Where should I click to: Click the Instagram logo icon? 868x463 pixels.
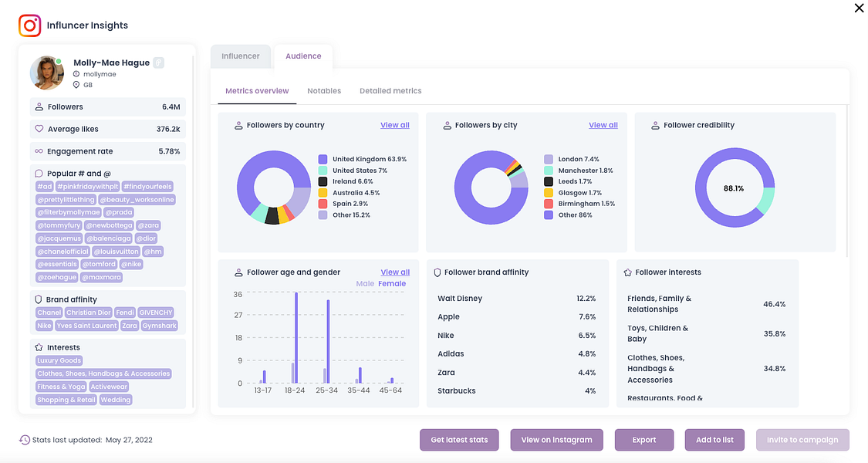(x=30, y=25)
